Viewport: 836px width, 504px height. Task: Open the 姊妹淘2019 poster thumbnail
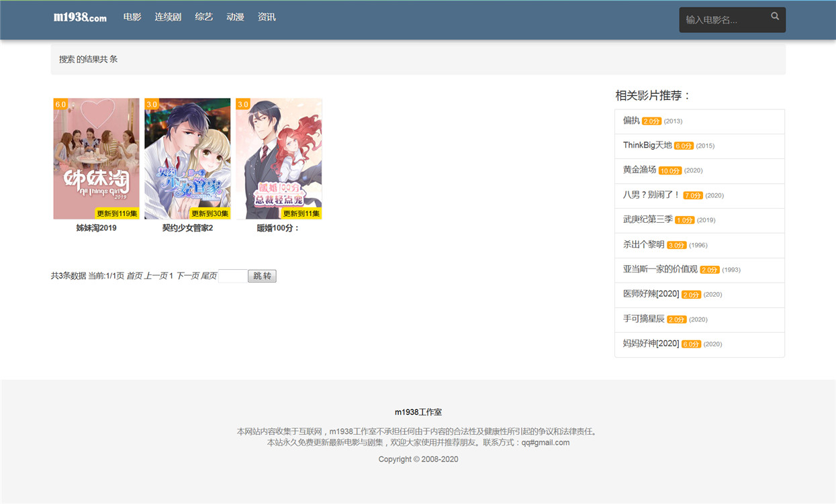96,159
